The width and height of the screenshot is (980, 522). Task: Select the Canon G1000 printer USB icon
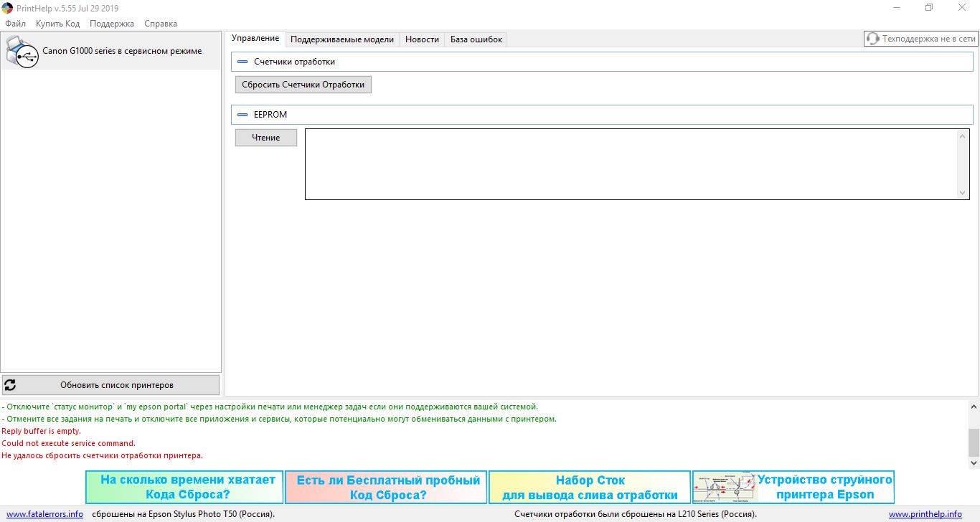22,52
